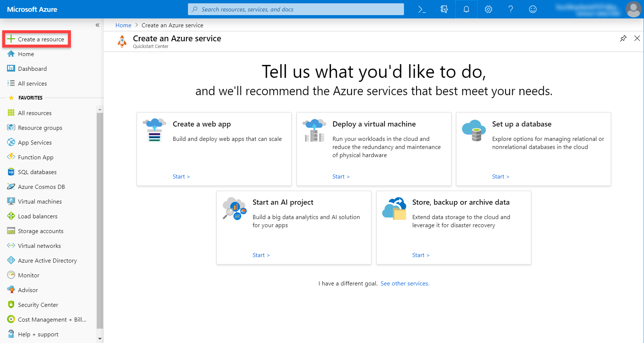
Task: Click the sidebar scrollbar up arrow
Action: (x=100, y=110)
